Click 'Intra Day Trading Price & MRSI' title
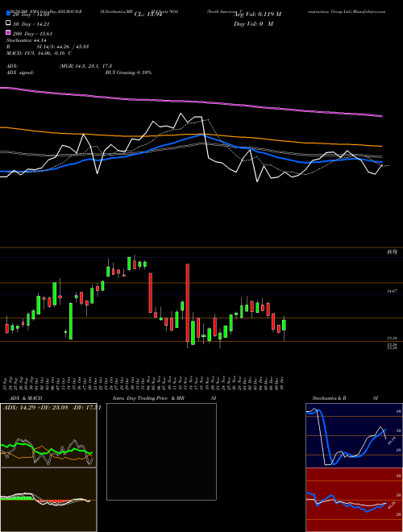Image resolution: width=403 pixels, height=532 pixels. [164, 398]
